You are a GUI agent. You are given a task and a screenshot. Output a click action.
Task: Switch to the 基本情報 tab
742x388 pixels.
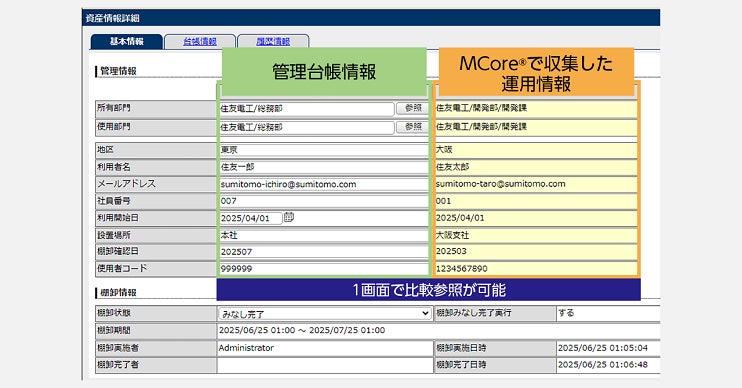pyautogui.click(x=126, y=42)
